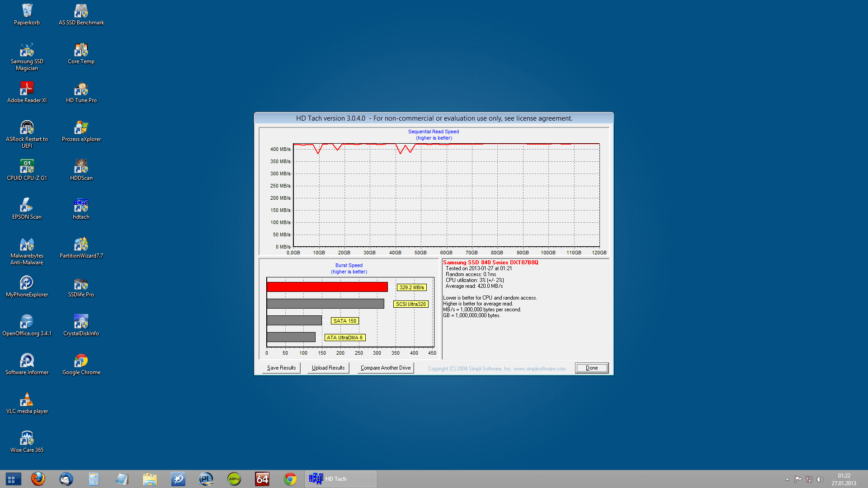
Task: Show hidden tray icons arrow
Action: click(787, 479)
